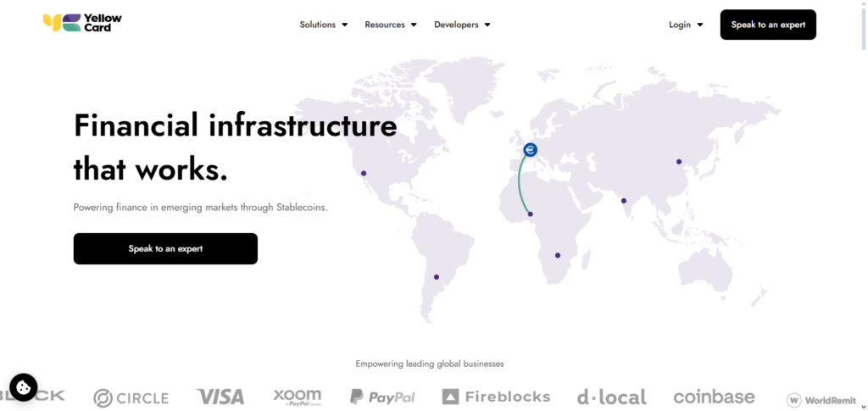868x411 pixels.
Task: Click header Speak to an expert button
Action: (768, 25)
